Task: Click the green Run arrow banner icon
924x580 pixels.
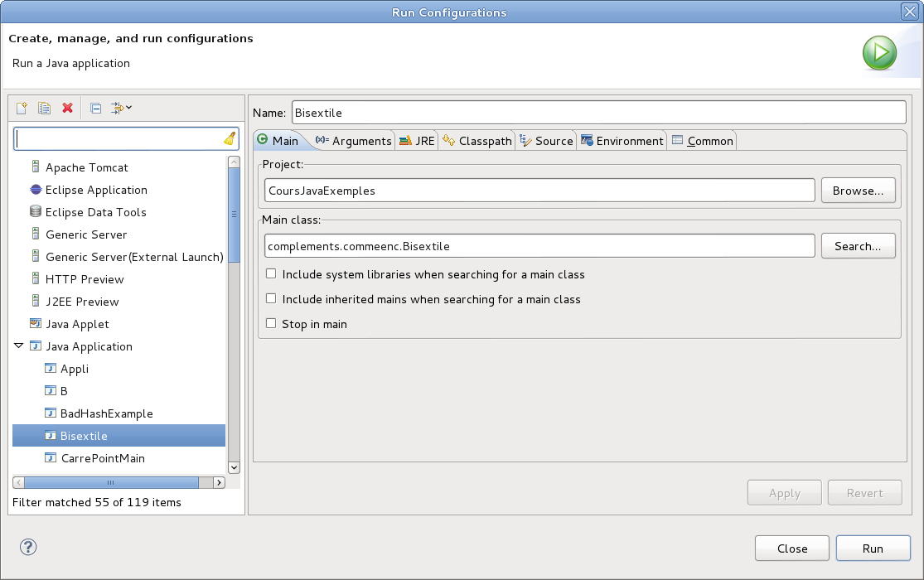Action: pos(879,53)
